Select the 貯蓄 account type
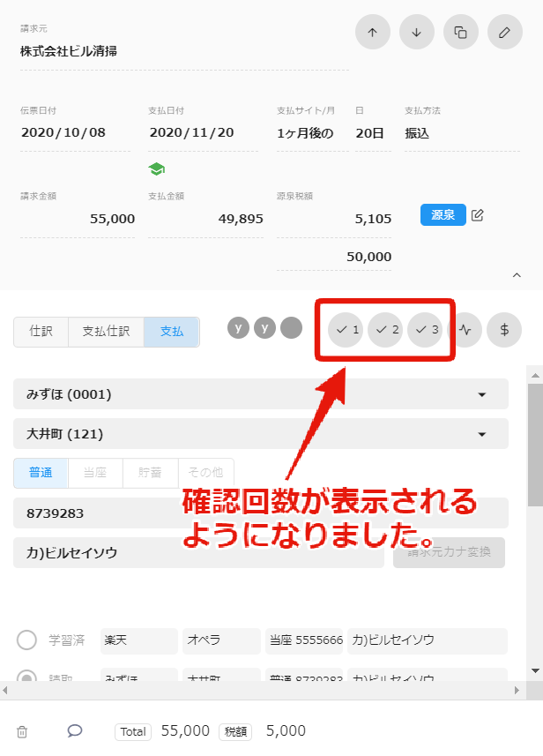The image size is (543, 756). click(x=151, y=473)
